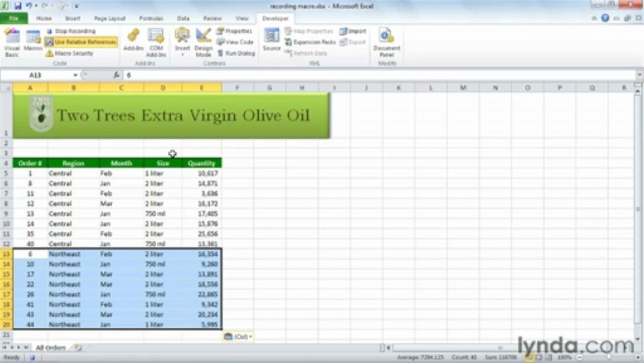
Task: Switch to the Insert ribbon tab
Action: [73, 19]
